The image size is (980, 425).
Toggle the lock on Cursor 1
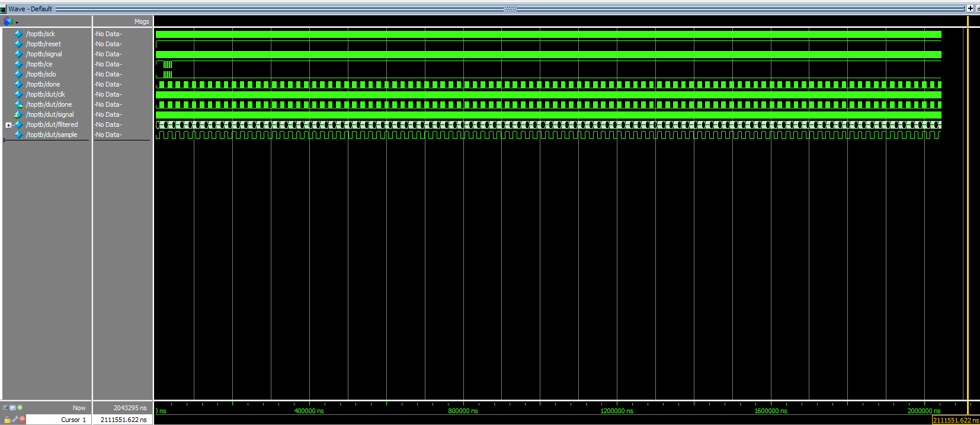[7, 419]
